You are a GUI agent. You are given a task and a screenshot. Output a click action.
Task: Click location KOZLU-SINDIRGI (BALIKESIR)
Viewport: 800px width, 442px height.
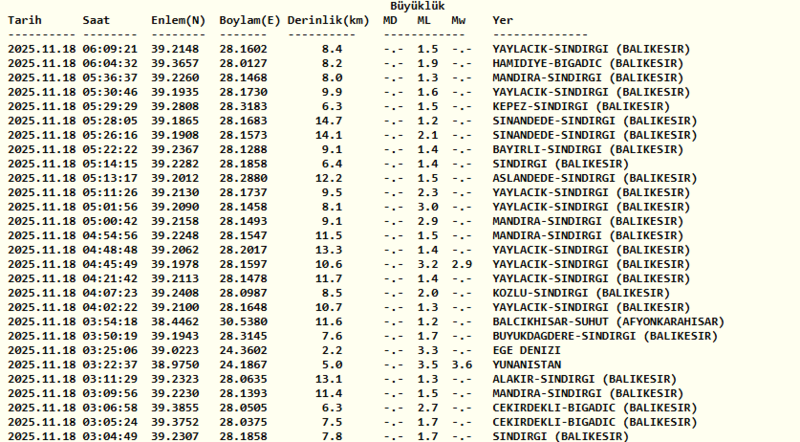click(581, 292)
